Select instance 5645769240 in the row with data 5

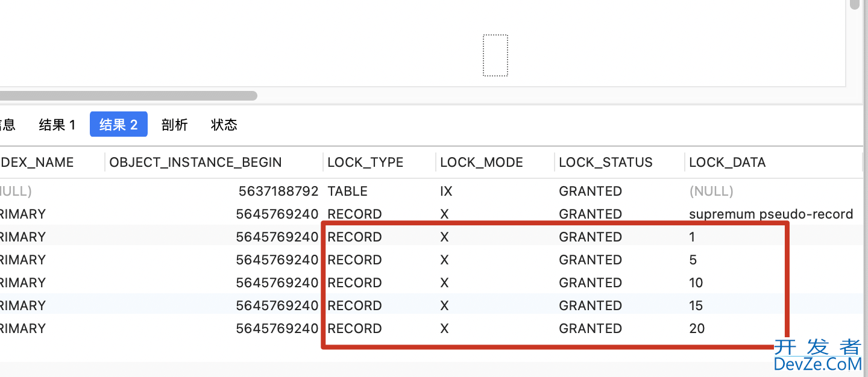point(277,260)
